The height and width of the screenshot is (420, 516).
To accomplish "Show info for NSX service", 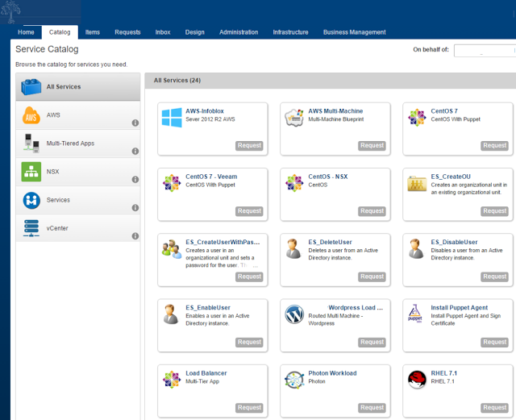I will [x=135, y=180].
